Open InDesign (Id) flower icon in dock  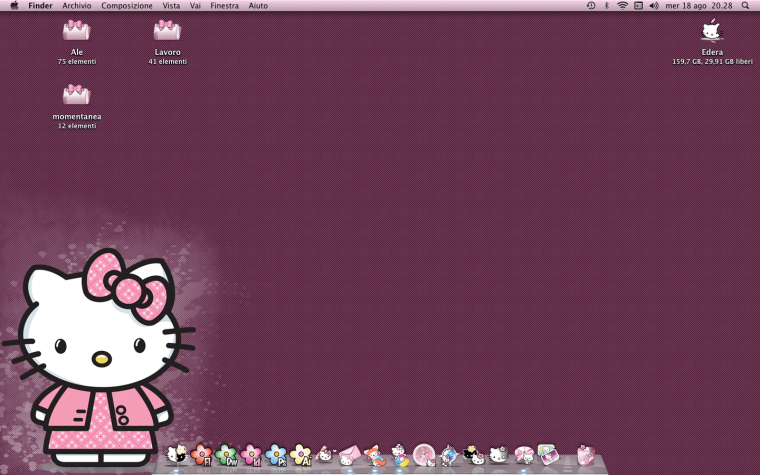coord(252,456)
